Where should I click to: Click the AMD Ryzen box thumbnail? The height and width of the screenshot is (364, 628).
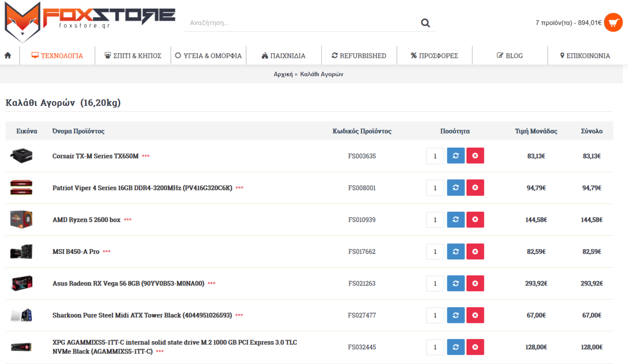point(22,219)
